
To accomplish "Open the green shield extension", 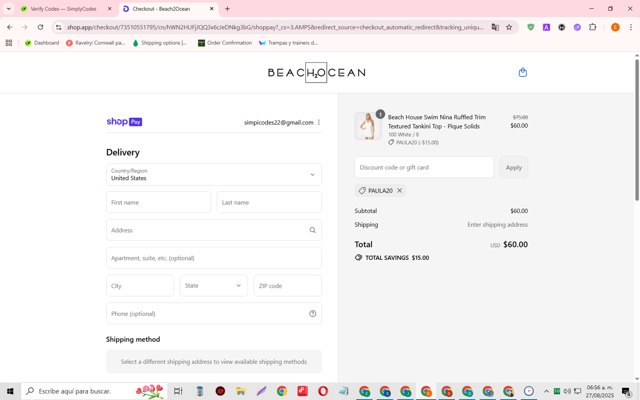I will coord(531,27).
